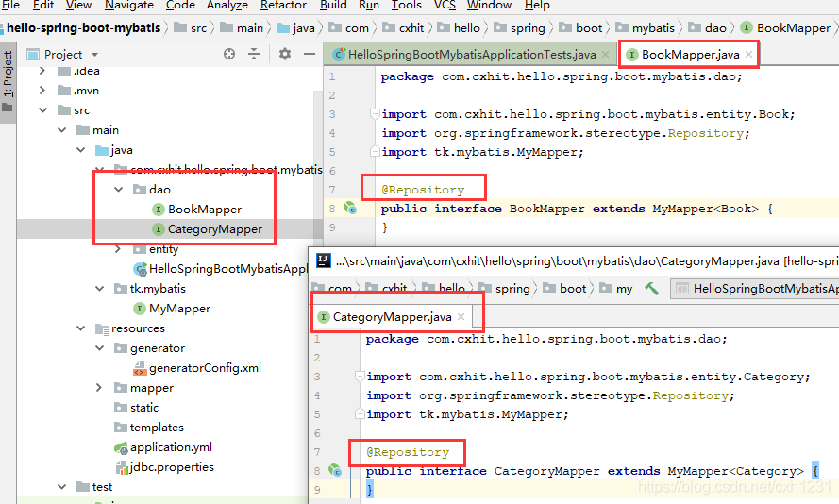
Task: Collapse the java source folder
Action: pyautogui.click(x=81, y=150)
